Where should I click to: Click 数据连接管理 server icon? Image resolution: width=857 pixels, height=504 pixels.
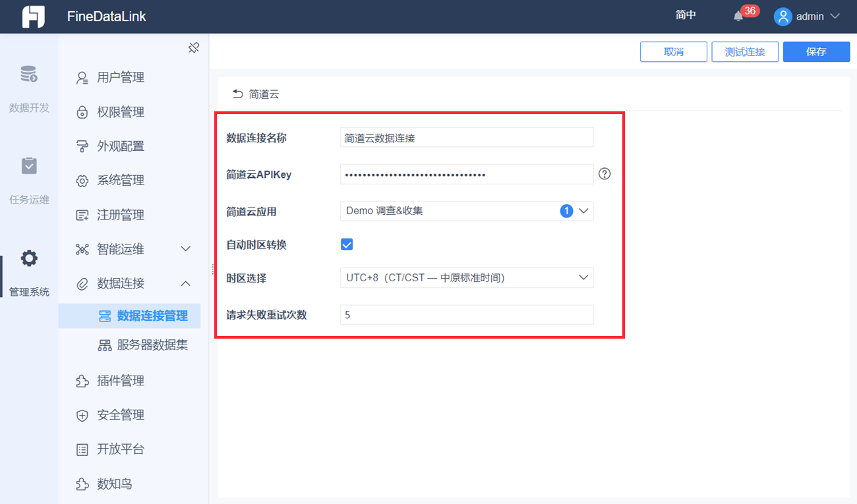point(105,316)
